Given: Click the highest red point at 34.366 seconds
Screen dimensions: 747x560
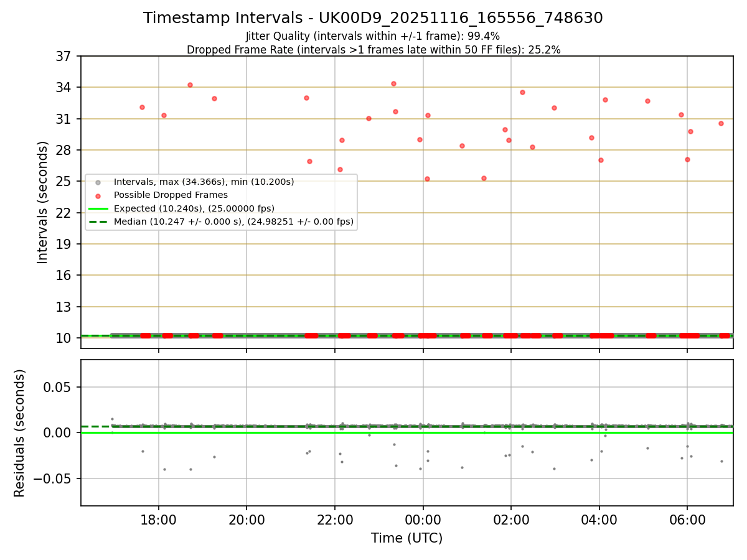Looking at the screenshot, I should tap(393, 83).
